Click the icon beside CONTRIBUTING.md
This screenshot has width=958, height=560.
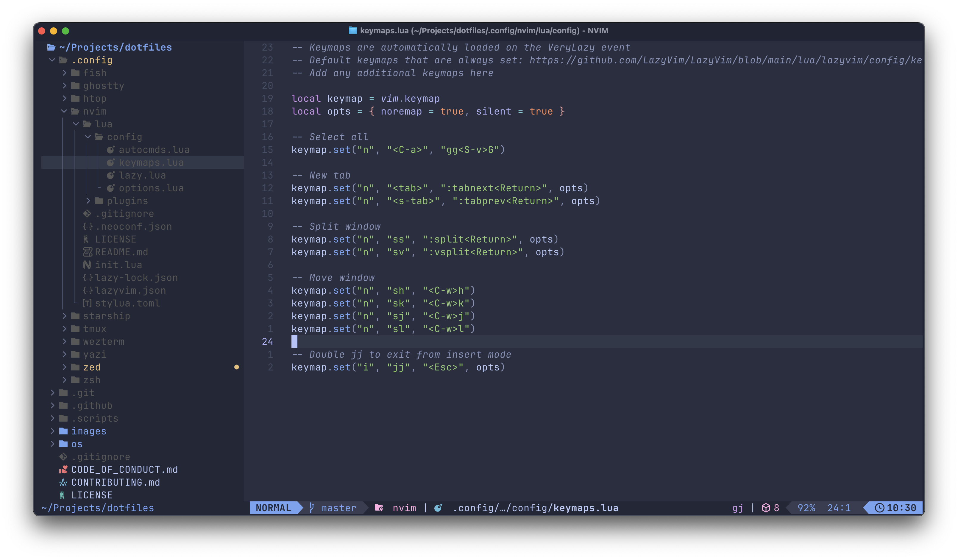63,482
